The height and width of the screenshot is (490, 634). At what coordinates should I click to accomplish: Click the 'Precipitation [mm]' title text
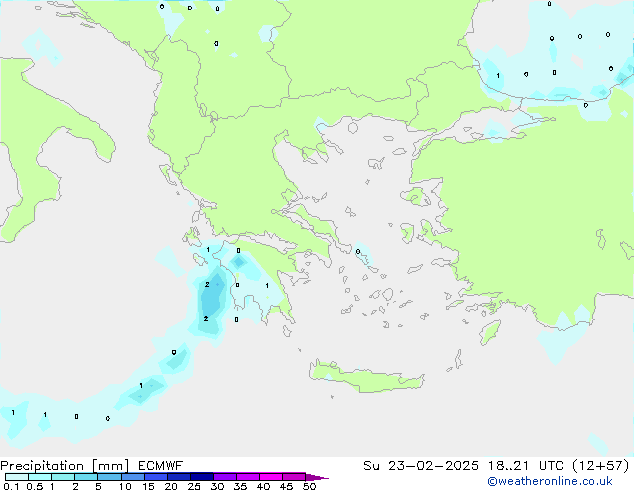pyautogui.click(x=65, y=466)
